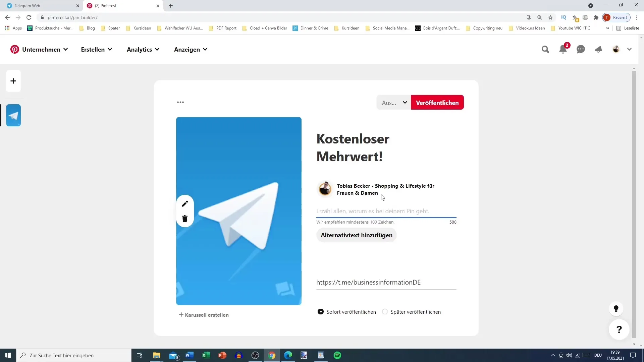Click the Tobias Becker profile thumbnail
Image resolution: width=644 pixels, height=362 pixels.
[325, 189]
